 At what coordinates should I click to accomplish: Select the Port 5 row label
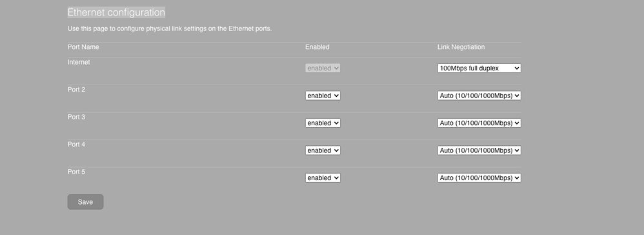[76, 172]
